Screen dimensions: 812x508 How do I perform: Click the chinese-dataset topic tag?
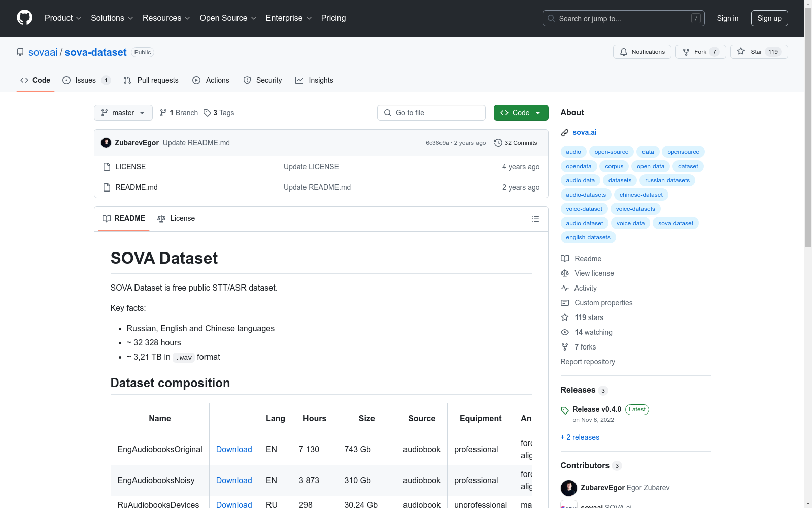point(641,195)
